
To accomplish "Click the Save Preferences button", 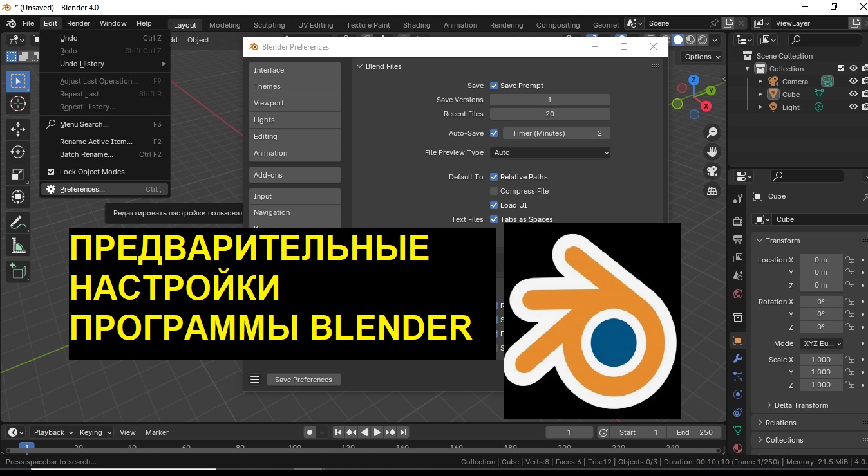I will pyautogui.click(x=303, y=380).
